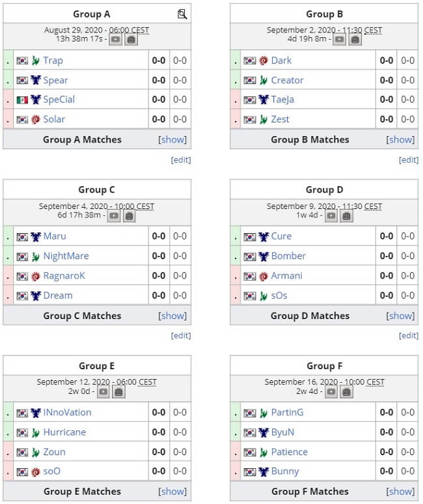Click the Terran race icon beside Maru
Screen dimensions: 423x504
tap(36, 236)
